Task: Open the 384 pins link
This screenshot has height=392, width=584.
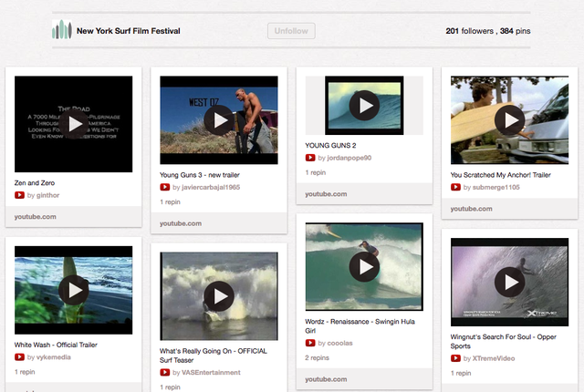Action: point(515,31)
